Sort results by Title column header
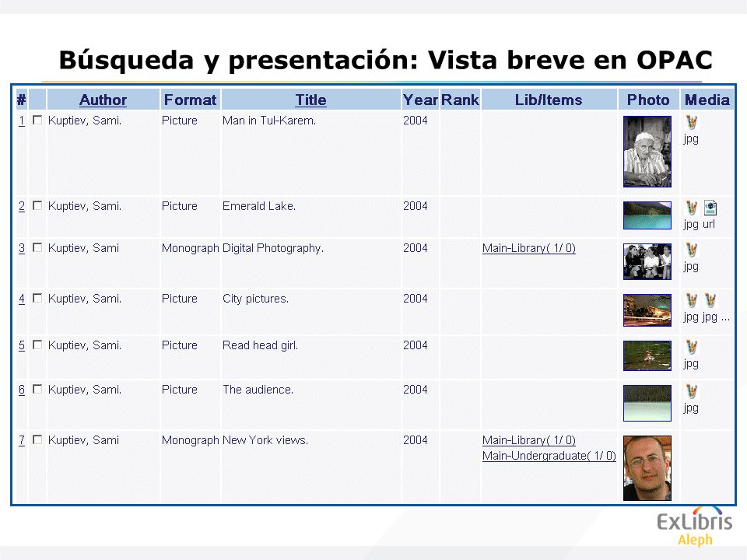The image size is (747, 560). tap(310, 100)
